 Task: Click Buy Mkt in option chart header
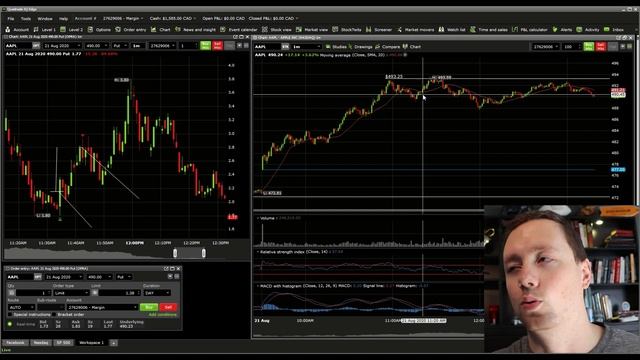(x=205, y=46)
